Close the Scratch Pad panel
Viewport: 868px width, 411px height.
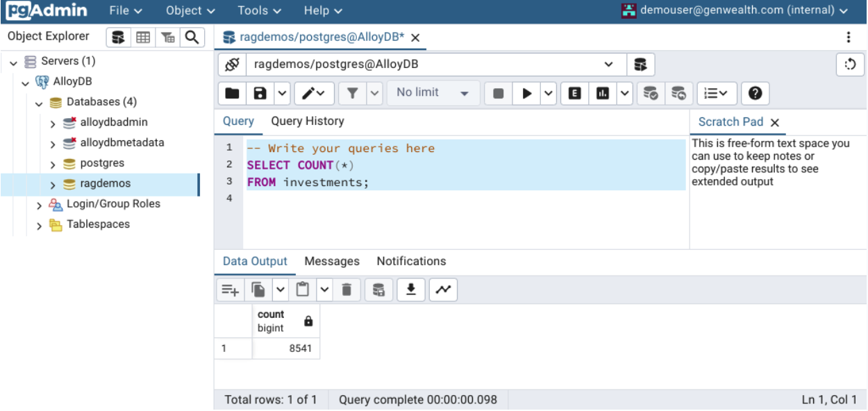(x=775, y=123)
